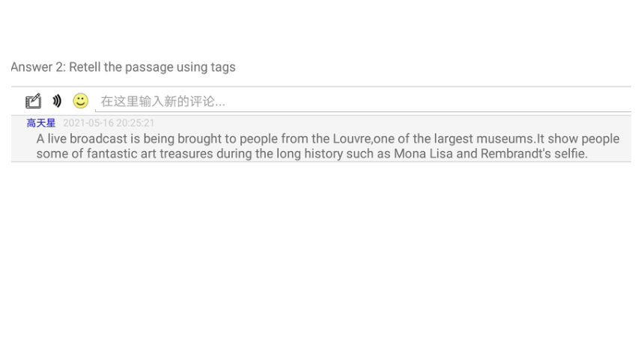The height and width of the screenshot is (362, 644).
Task: Click the word museums in the comment
Action: tap(506, 138)
